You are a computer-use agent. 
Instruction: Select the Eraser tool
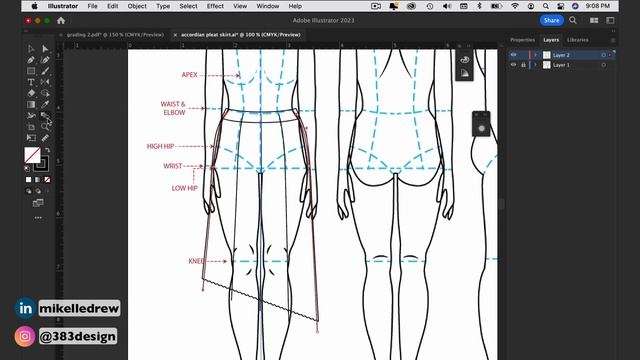pos(31,93)
